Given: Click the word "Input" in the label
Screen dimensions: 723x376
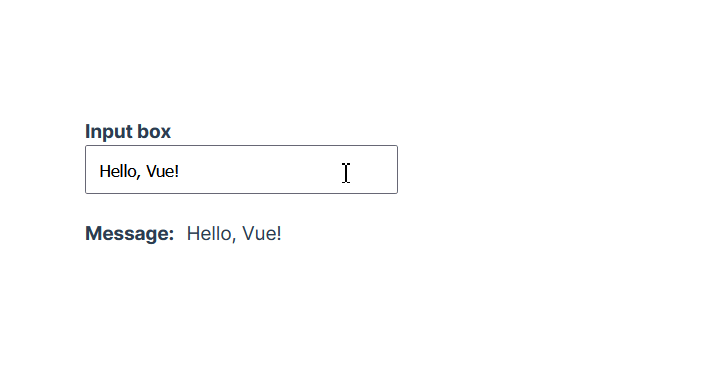Looking at the screenshot, I should [109, 132].
